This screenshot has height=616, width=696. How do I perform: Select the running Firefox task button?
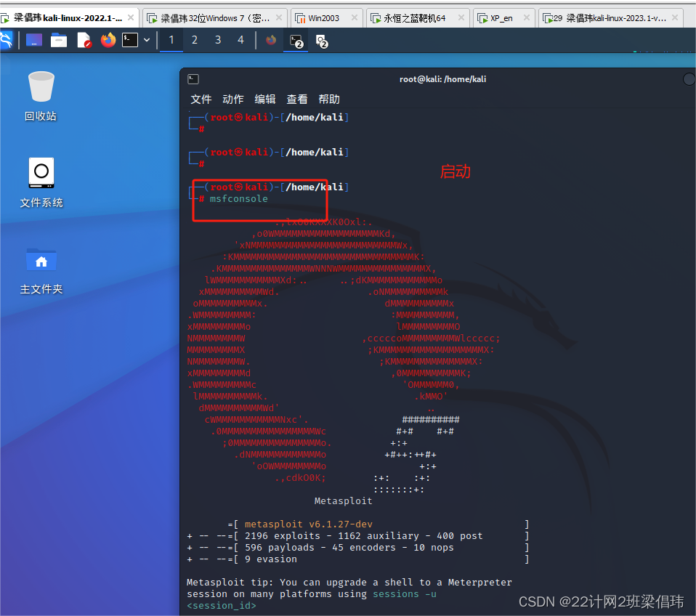coord(271,41)
